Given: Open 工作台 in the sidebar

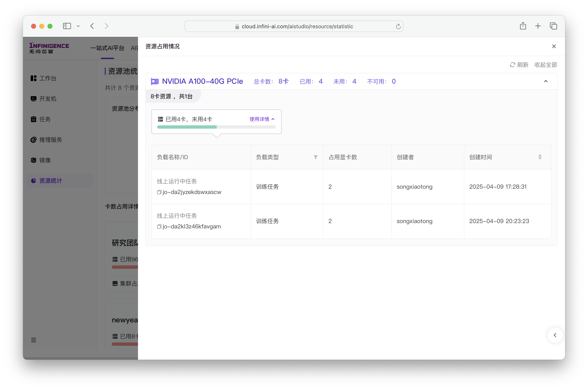Looking at the screenshot, I should pyautogui.click(x=59, y=78).
